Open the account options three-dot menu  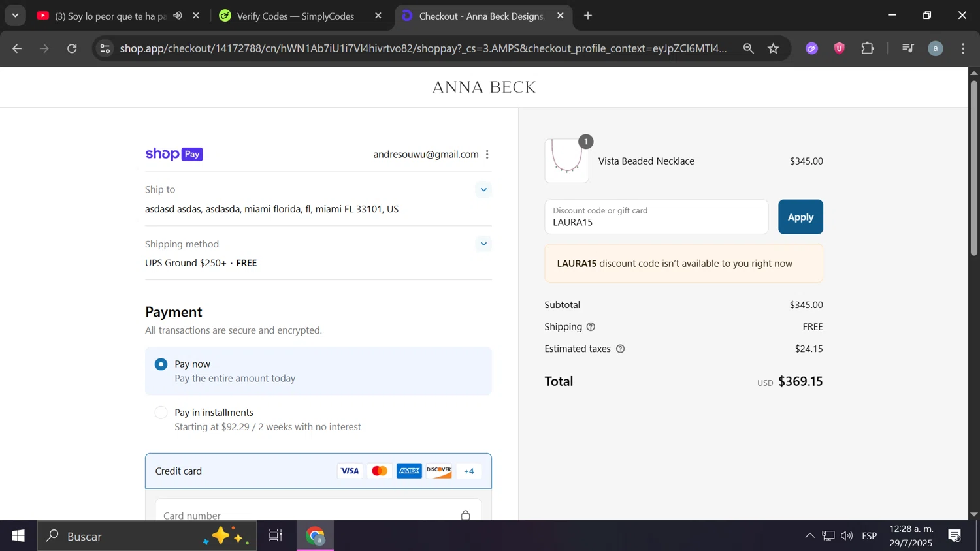pyautogui.click(x=487, y=155)
